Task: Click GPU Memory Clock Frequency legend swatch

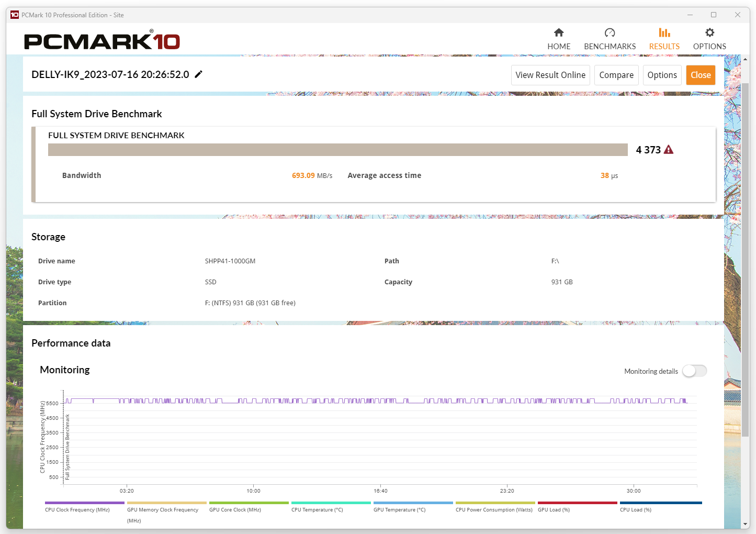Action: (167, 503)
